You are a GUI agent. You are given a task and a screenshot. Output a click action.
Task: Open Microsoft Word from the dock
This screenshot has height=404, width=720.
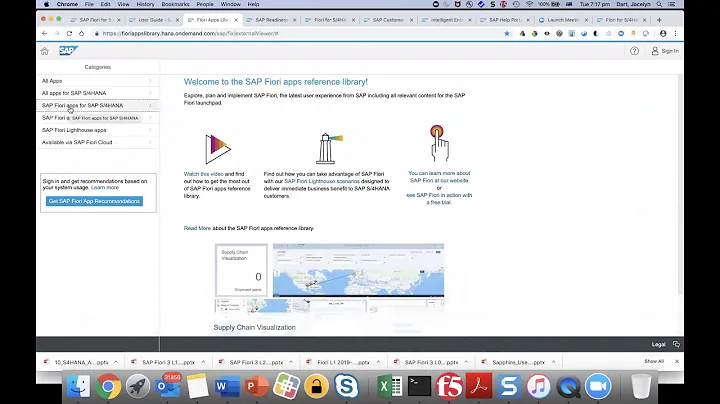click(227, 386)
